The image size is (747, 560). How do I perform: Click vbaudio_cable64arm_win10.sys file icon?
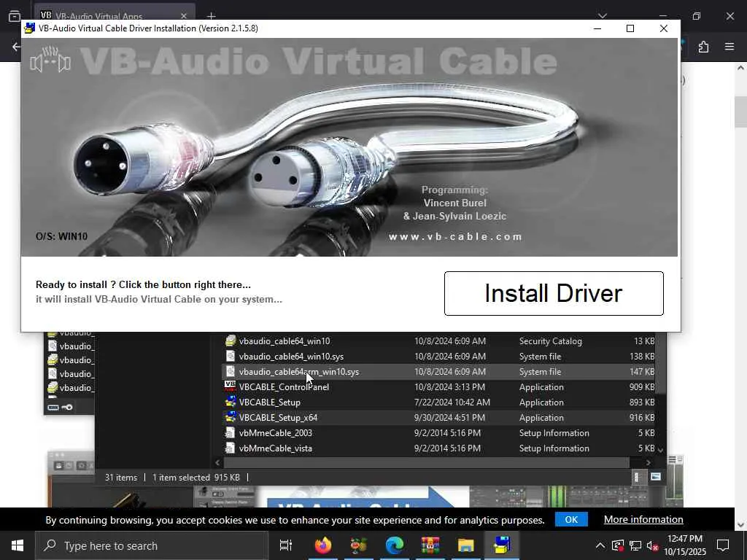pyautogui.click(x=230, y=371)
